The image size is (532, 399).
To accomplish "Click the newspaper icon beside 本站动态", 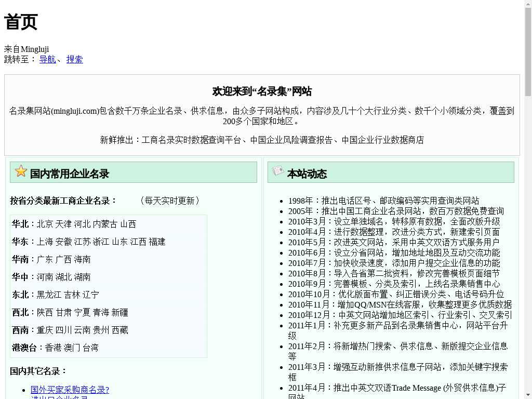I will pyautogui.click(x=278, y=170).
